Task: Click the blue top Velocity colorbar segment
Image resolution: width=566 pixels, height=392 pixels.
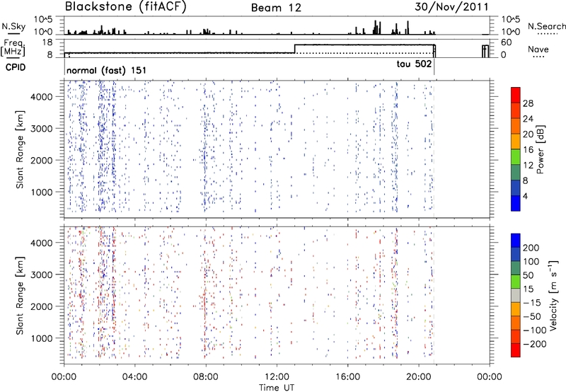Action: [516, 241]
